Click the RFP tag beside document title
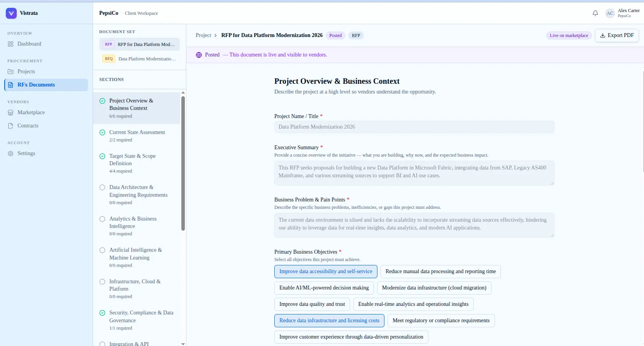 [x=356, y=35]
